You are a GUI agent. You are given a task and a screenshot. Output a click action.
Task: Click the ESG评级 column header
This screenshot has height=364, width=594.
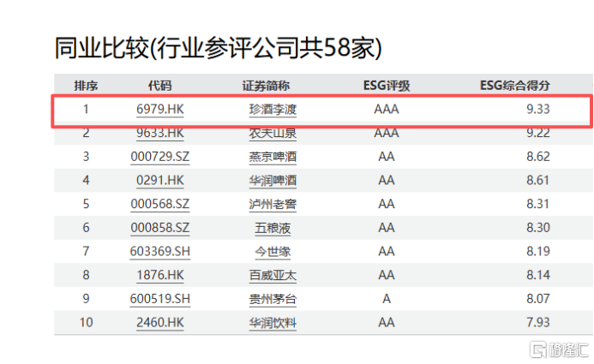(387, 86)
